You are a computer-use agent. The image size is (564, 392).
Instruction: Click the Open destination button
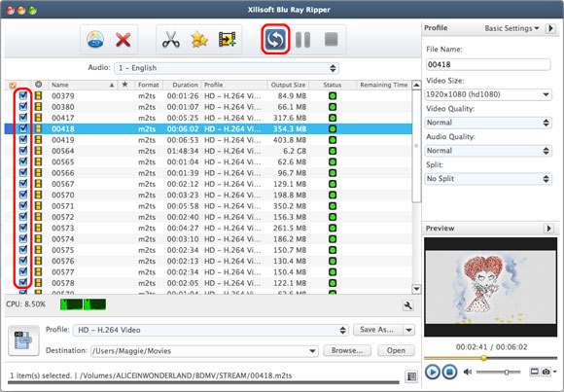396,350
